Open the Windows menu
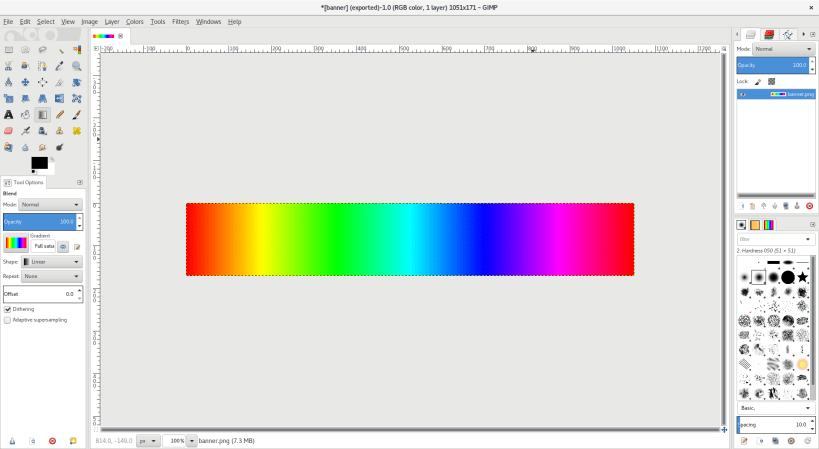The height and width of the screenshot is (449, 819). (208, 22)
